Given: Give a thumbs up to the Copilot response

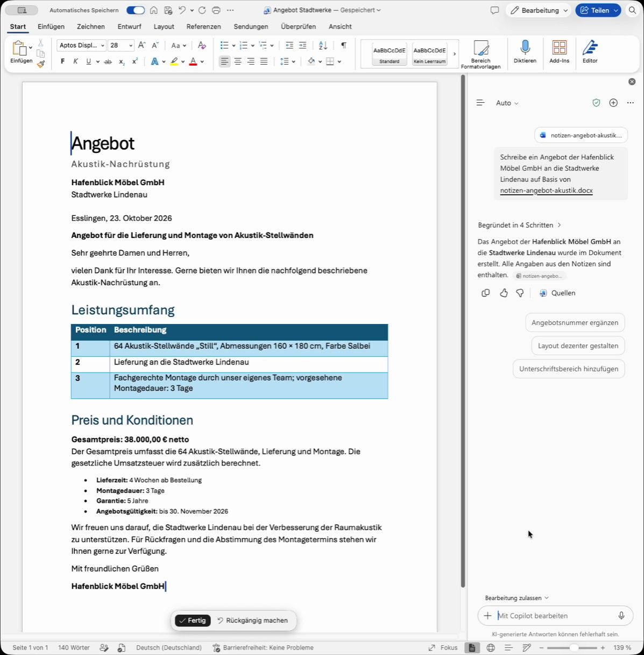Looking at the screenshot, I should point(504,293).
